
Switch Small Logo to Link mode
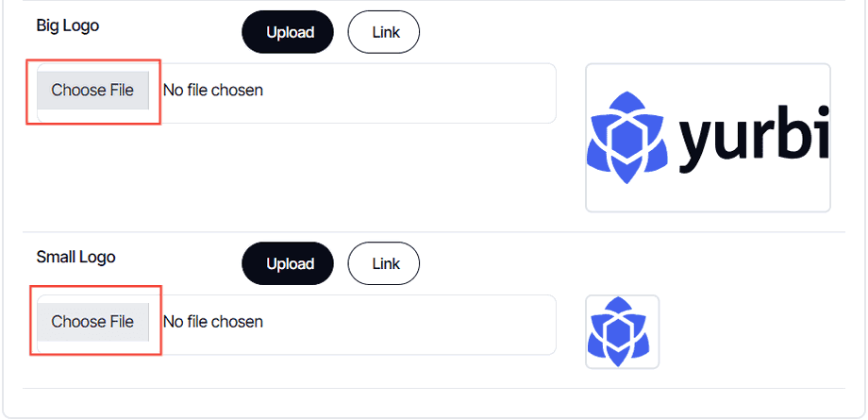(384, 263)
